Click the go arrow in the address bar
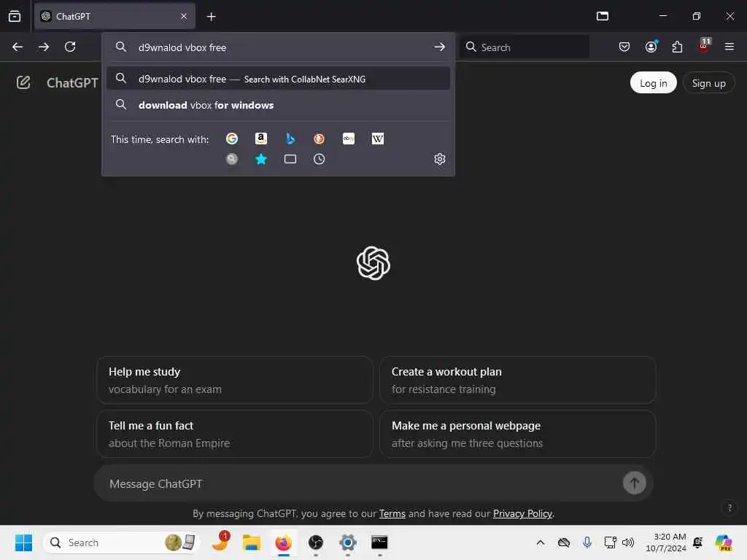The width and height of the screenshot is (747, 560). [x=439, y=47]
